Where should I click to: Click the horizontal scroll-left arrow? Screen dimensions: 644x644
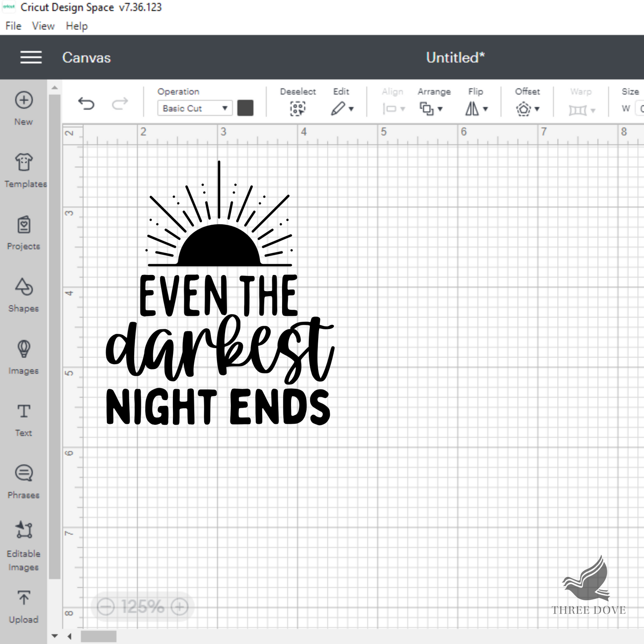(70, 636)
